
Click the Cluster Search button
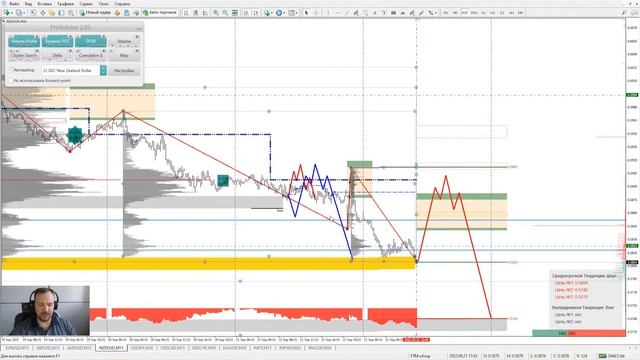point(24,55)
